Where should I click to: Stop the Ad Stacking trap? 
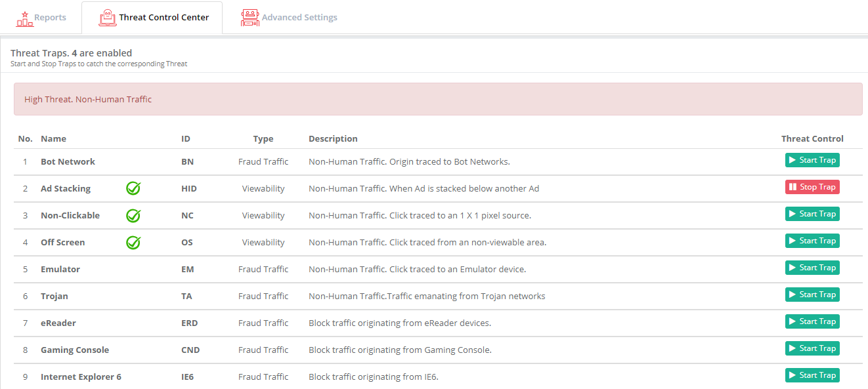tap(812, 187)
